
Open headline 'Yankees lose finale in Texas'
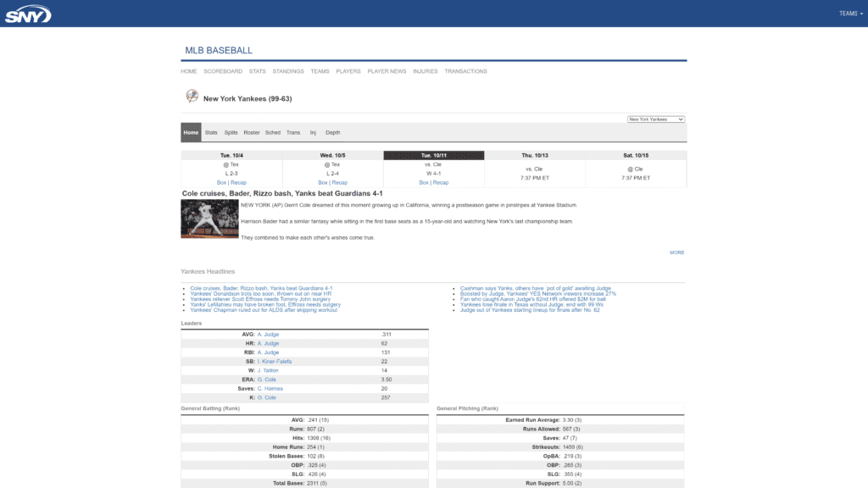(x=531, y=305)
